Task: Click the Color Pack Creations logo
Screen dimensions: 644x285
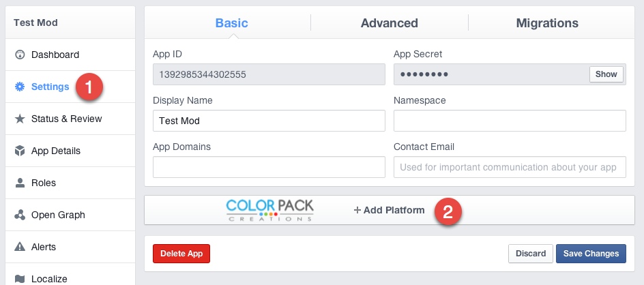Action: tap(270, 210)
